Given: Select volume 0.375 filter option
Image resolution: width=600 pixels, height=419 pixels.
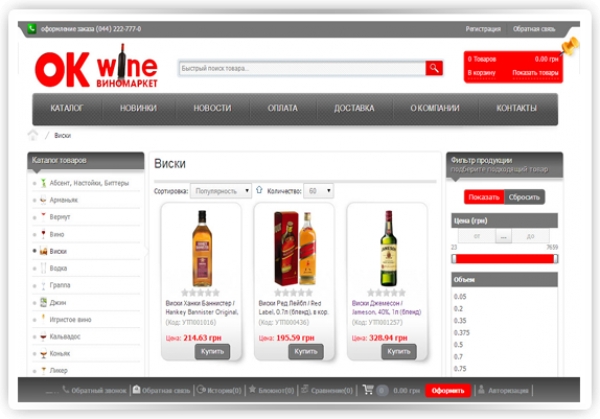Looking at the screenshot, I should pos(461,333).
